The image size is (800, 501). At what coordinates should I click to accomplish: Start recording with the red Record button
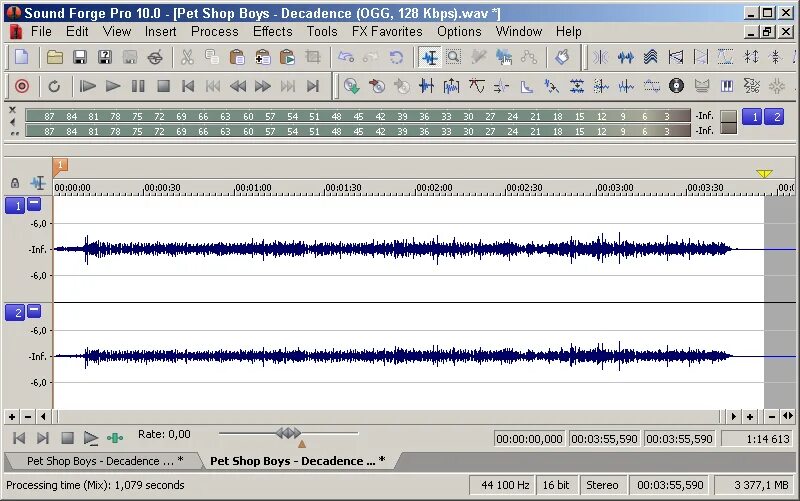tap(22, 86)
